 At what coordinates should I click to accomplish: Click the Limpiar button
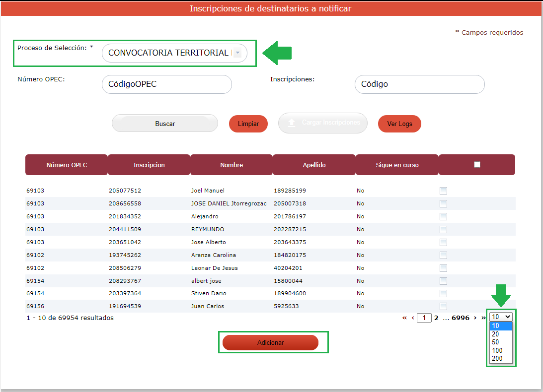point(248,124)
